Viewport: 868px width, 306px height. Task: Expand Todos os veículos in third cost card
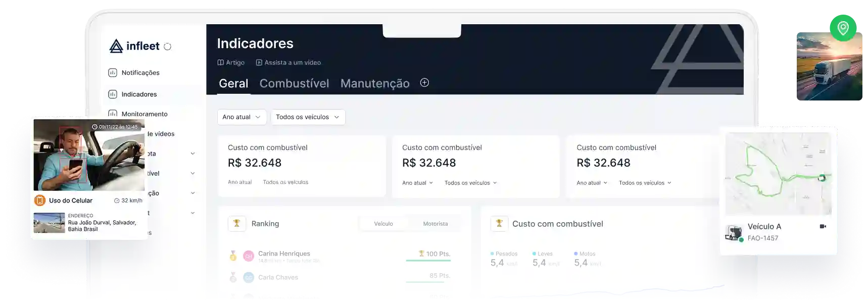tap(645, 183)
